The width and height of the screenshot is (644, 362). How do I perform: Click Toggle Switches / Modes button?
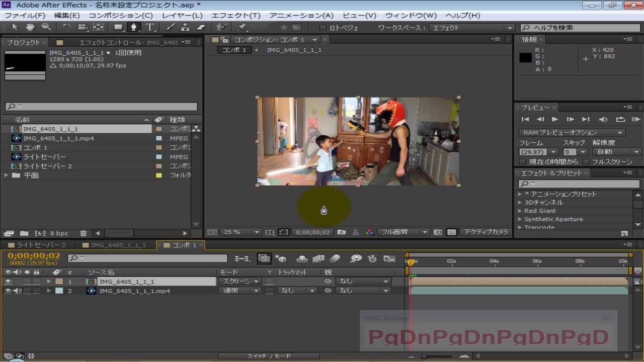(x=269, y=356)
